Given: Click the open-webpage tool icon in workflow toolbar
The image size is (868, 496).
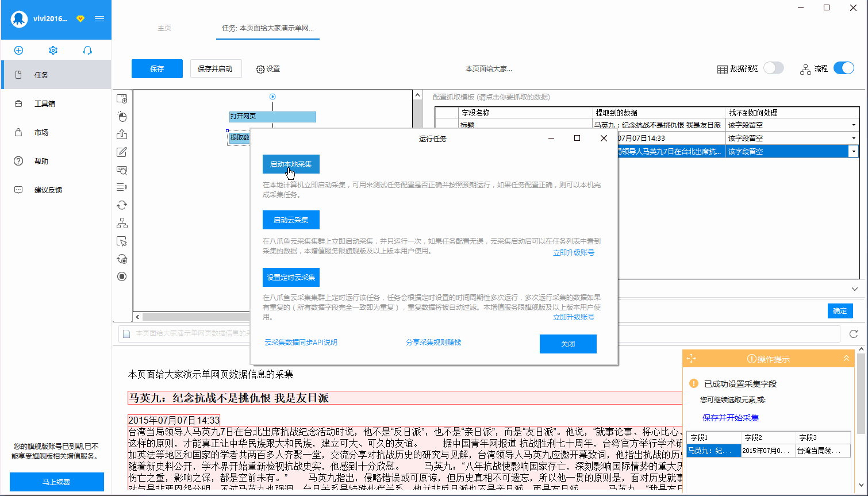Looking at the screenshot, I should pyautogui.click(x=122, y=99).
